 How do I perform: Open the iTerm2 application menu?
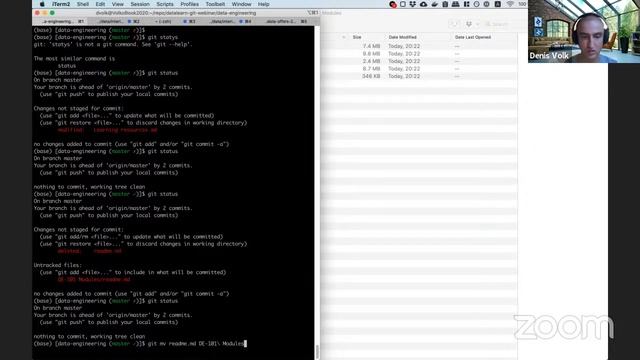[x=61, y=4]
